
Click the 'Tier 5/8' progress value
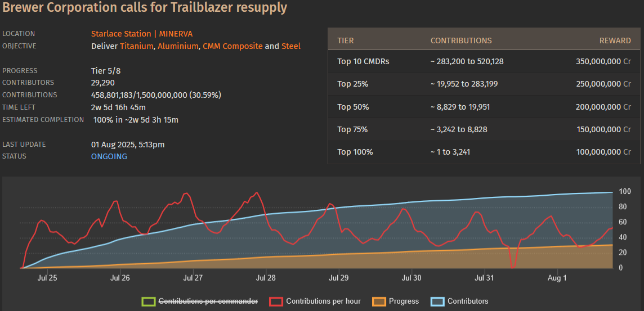106,70
